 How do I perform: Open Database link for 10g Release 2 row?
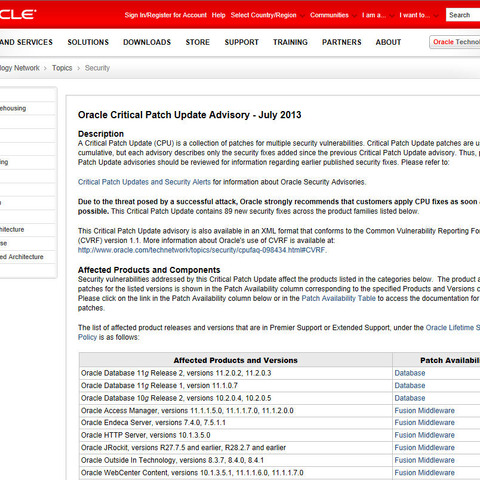410,398
